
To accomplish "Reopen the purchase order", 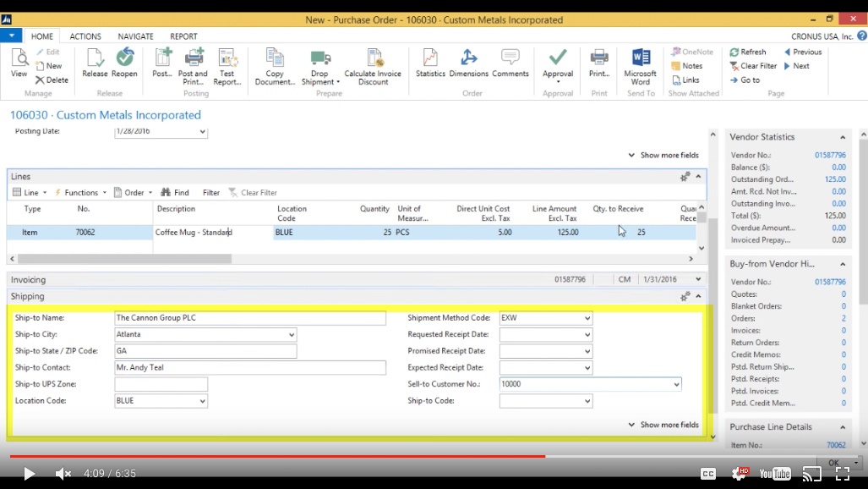I will (x=124, y=63).
